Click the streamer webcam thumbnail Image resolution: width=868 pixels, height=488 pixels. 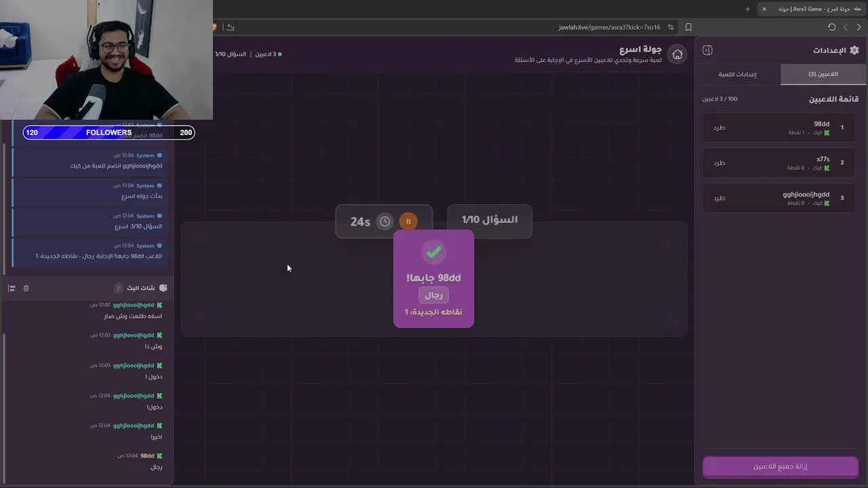tap(106, 60)
